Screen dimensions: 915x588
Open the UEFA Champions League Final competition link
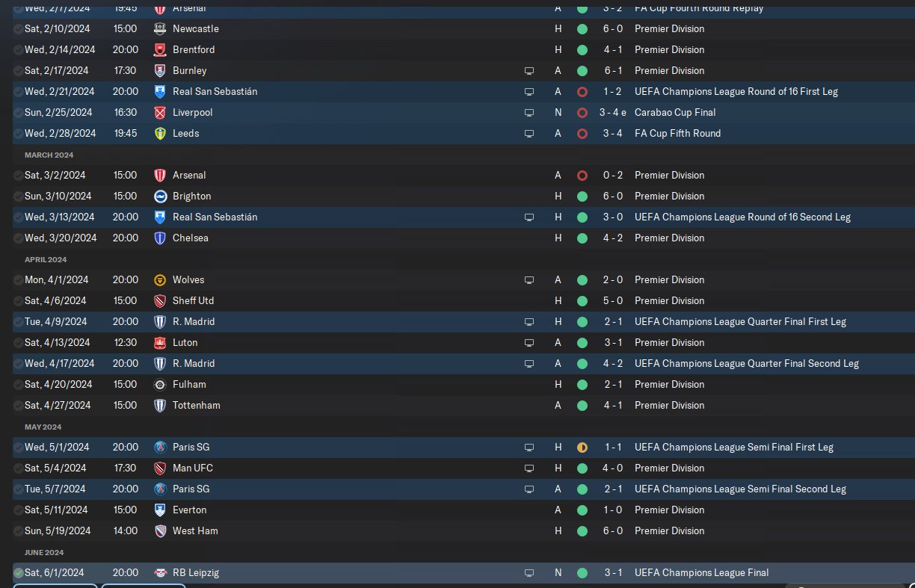pos(701,572)
